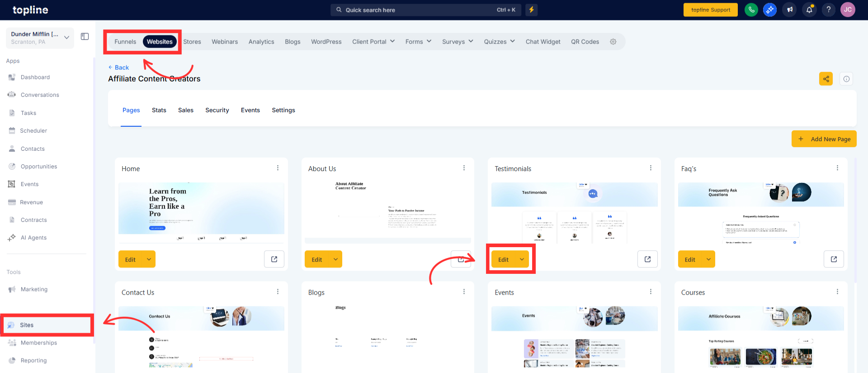Open the sites navigation settings gear
The width and height of the screenshot is (868, 373).
pos(613,42)
